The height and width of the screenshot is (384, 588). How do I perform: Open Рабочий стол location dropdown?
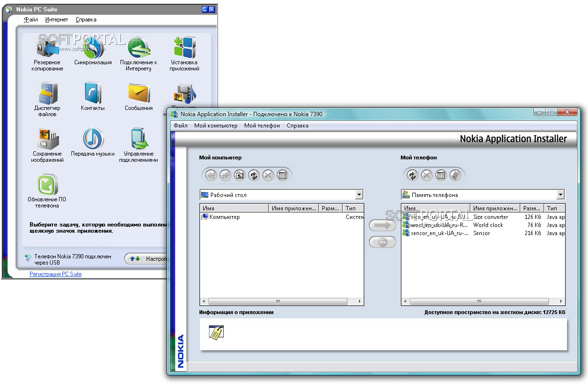(359, 195)
